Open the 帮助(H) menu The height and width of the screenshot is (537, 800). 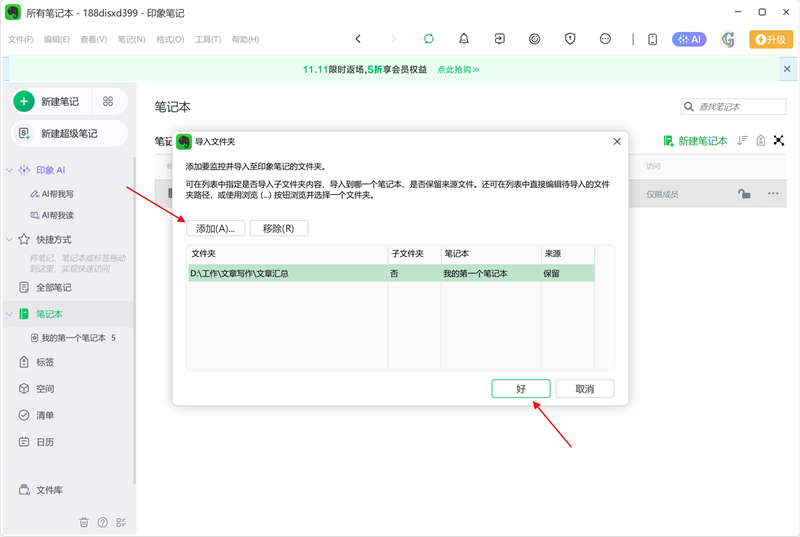click(x=245, y=39)
